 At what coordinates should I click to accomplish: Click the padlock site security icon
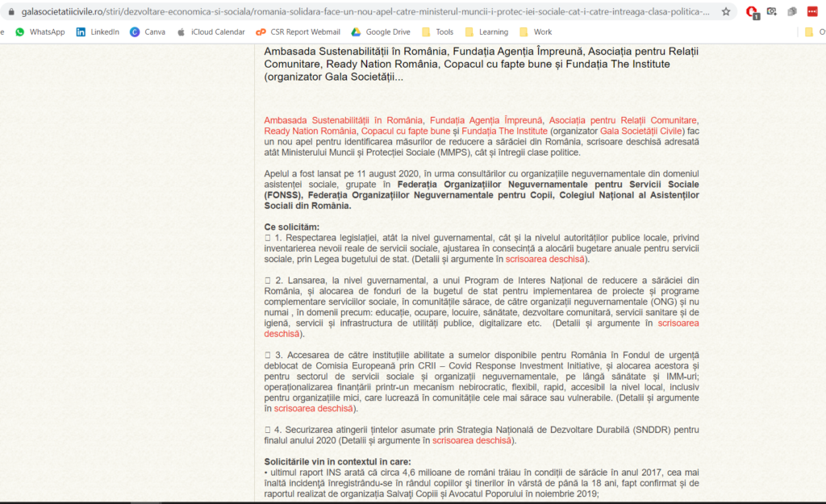11,11
